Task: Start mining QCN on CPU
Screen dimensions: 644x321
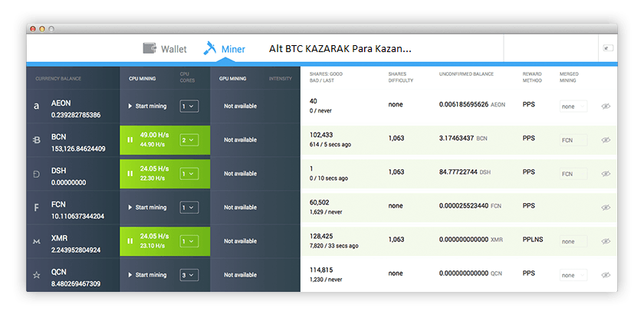Action: click(x=147, y=275)
